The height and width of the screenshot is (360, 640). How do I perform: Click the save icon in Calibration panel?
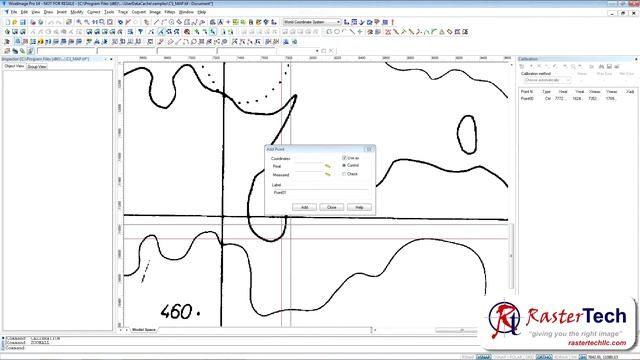[x=609, y=66]
